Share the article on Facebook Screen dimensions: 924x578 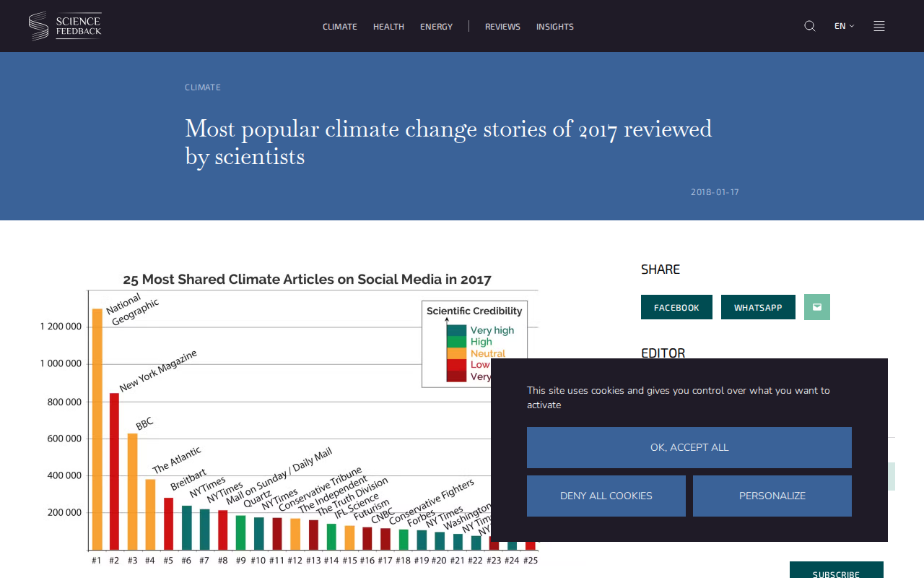(x=676, y=307)
